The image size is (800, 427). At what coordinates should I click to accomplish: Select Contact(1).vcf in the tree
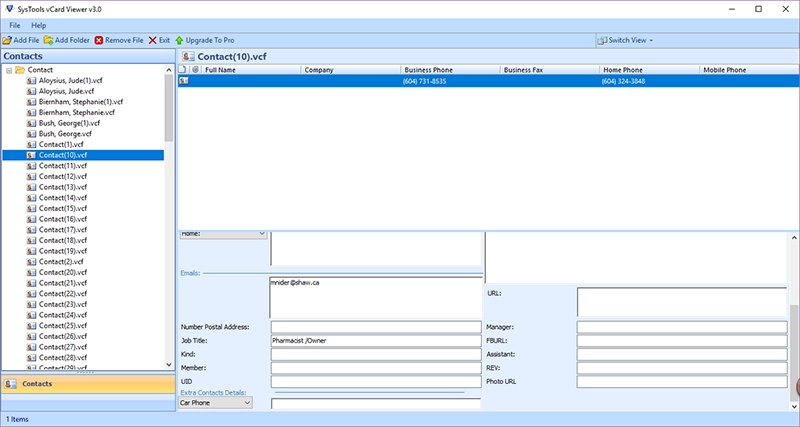[x=61, y=144]
